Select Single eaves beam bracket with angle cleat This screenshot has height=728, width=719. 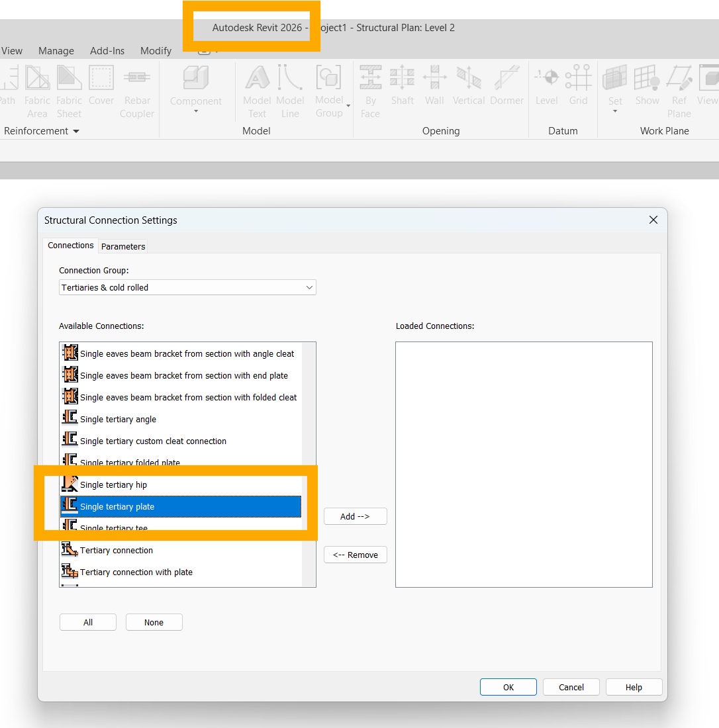coord(181,354)
